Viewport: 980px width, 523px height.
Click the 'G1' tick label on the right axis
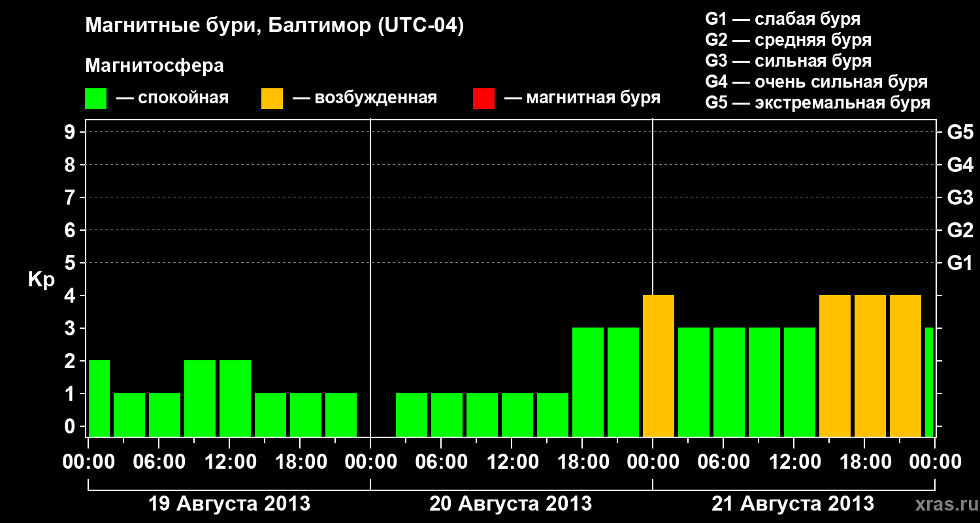(x=960, y=263)
